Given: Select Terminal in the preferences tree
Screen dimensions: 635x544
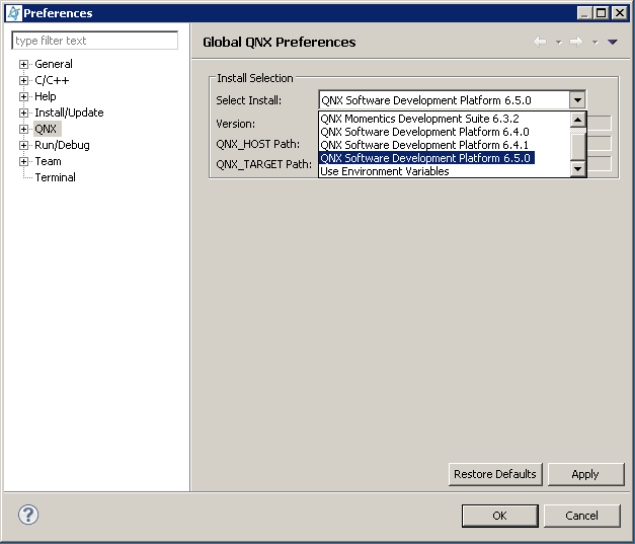Looking at the screenshot, I should (55, 177).
